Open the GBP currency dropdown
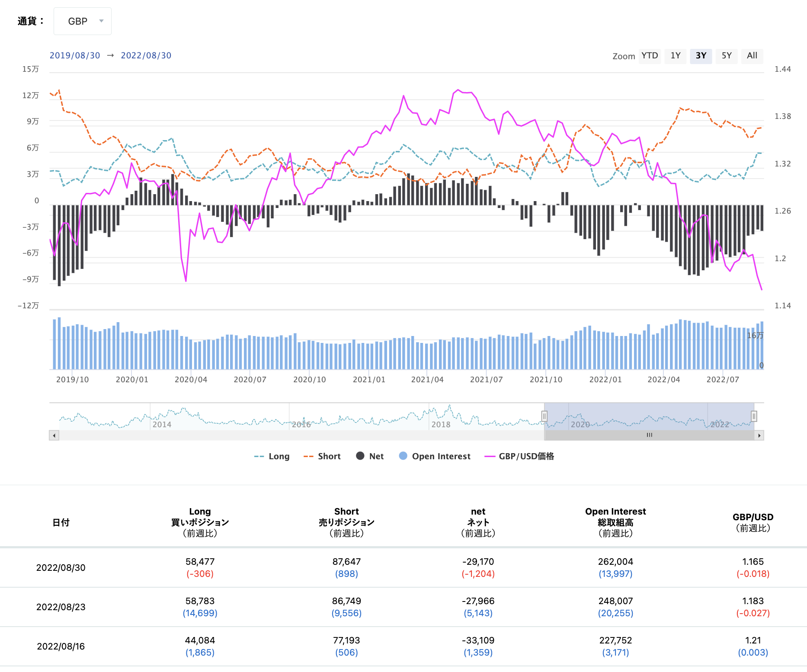The image size is (807, 672). [83, 21]
